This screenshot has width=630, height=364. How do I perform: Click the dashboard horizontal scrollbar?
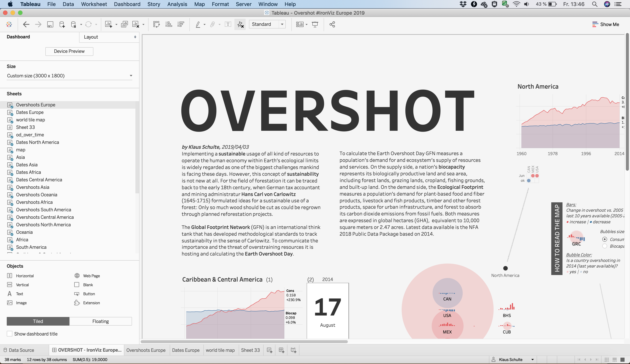click(244, 342)
